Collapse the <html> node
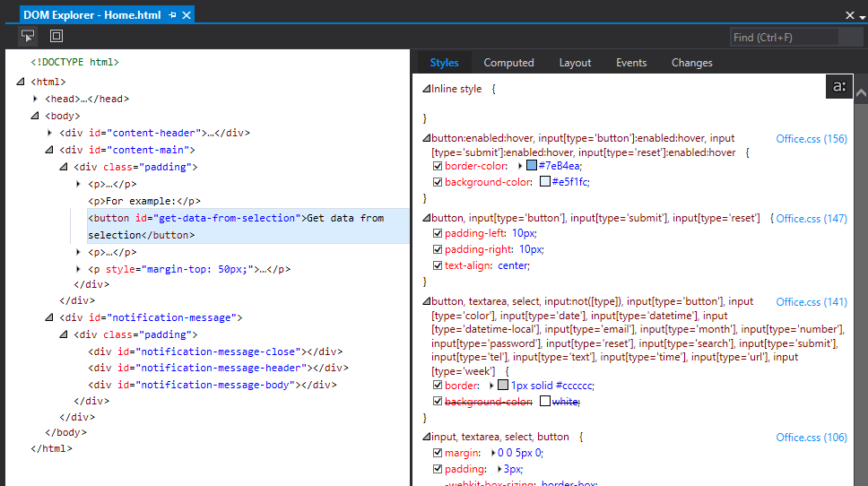 pos(21,82)
